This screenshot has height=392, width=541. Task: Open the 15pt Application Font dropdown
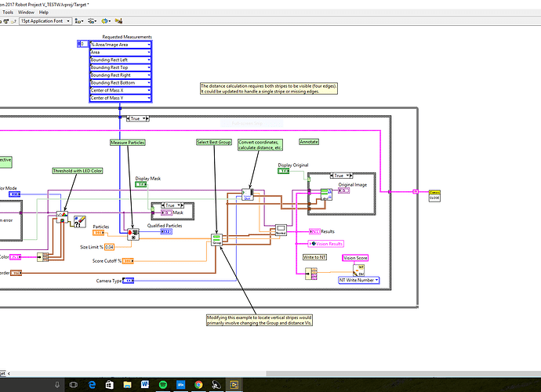tap(45, 21)
